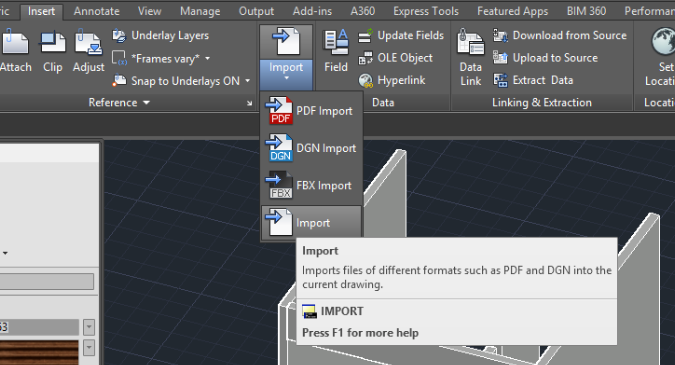Select the Clip tool
Screen dimensions: 675x365
point(53,49)
